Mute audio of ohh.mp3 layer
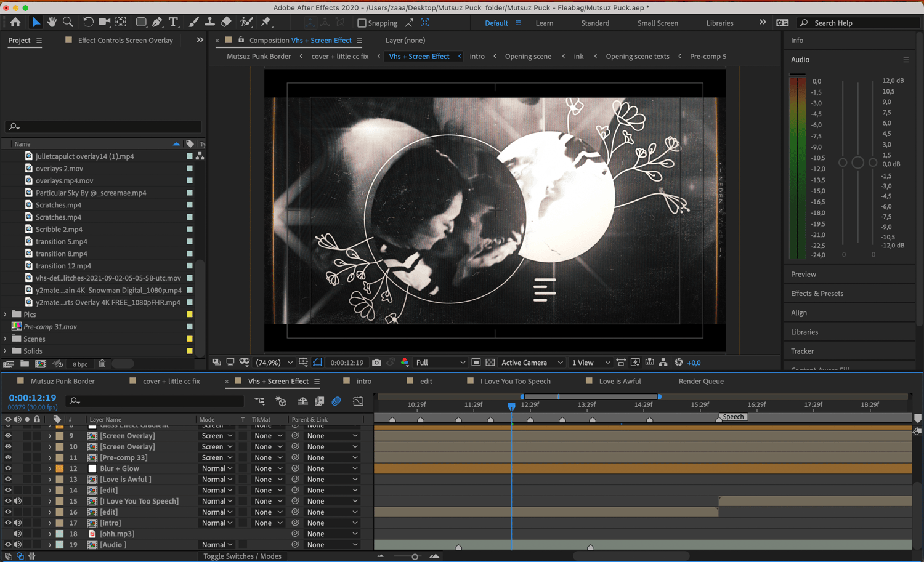This screenshot has width=924, height=562. click(x=18, y=534)
